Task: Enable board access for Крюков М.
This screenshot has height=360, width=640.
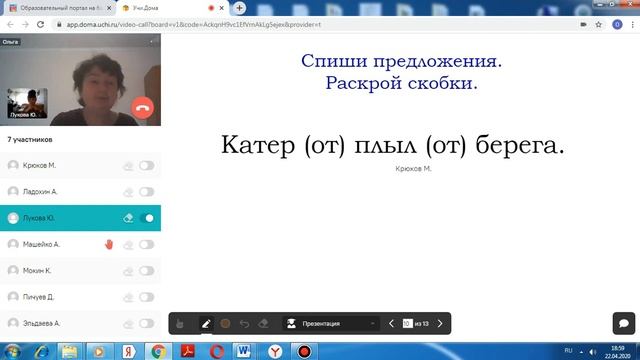Action: [x=146, y=166]
